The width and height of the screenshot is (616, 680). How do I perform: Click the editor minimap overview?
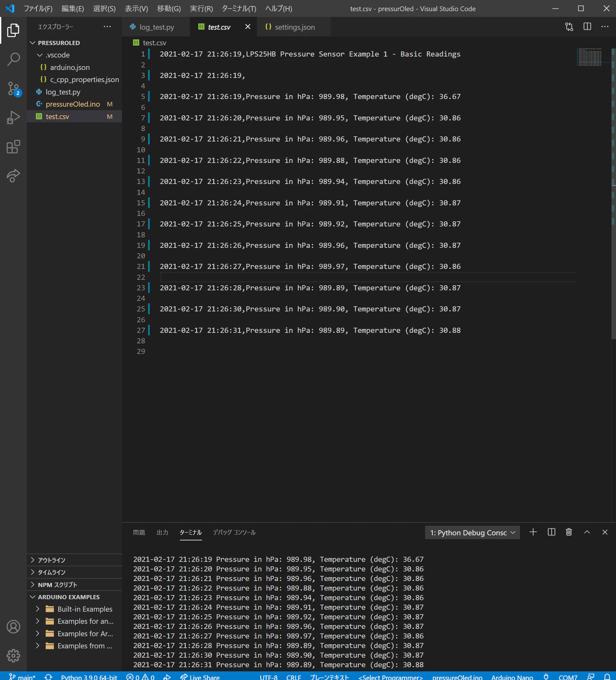point(589,57)
